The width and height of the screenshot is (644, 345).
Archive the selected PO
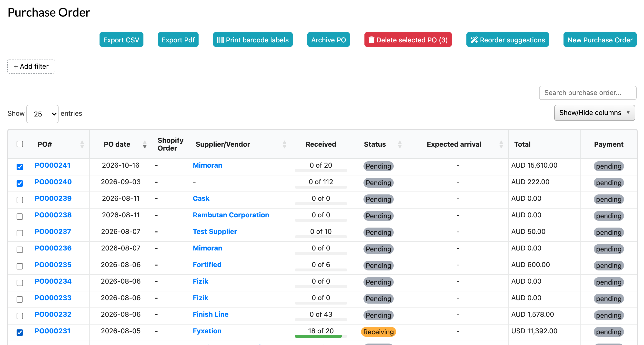328,40
